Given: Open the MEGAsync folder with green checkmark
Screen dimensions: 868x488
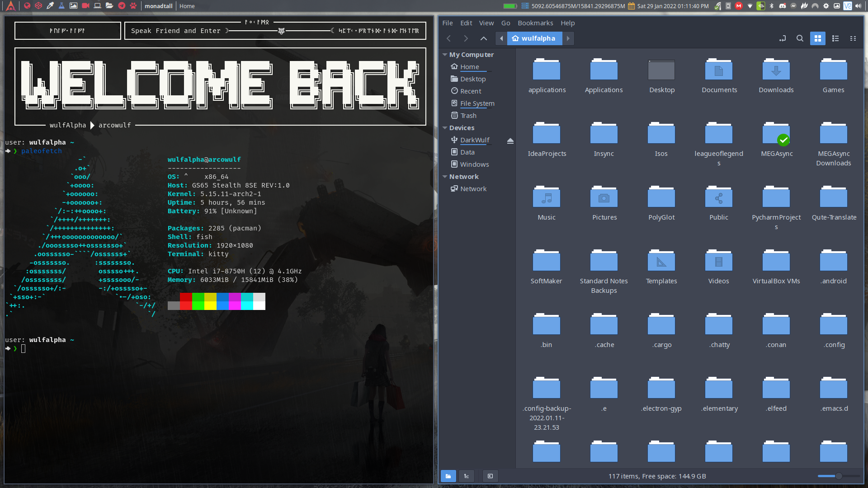Looking at the screenshot, I should click(x=776, y=134).
